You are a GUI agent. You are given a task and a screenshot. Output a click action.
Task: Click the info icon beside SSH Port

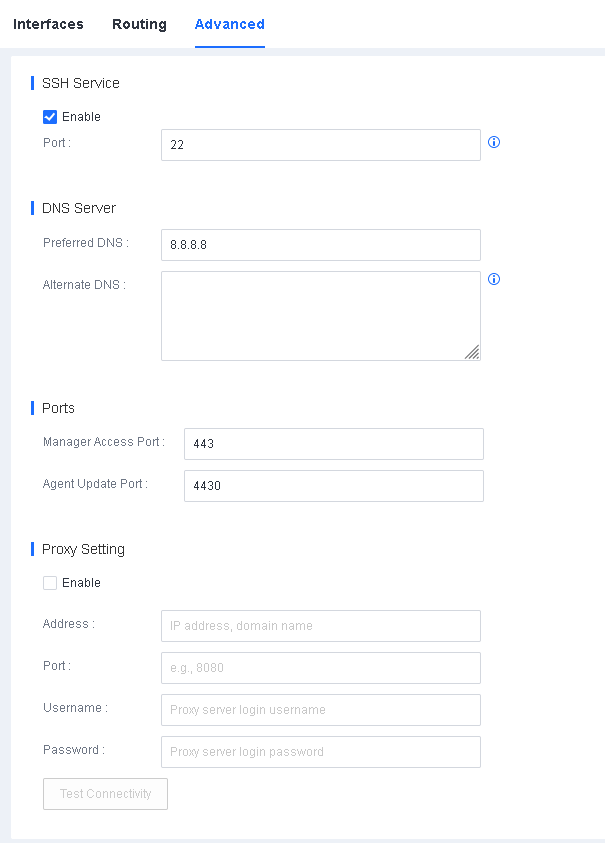[494, 143]
